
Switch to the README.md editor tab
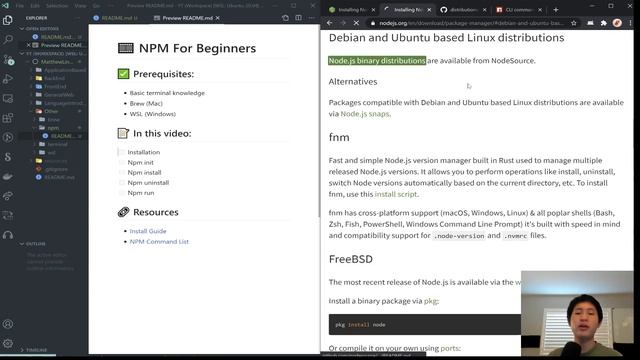coord(116,18)
